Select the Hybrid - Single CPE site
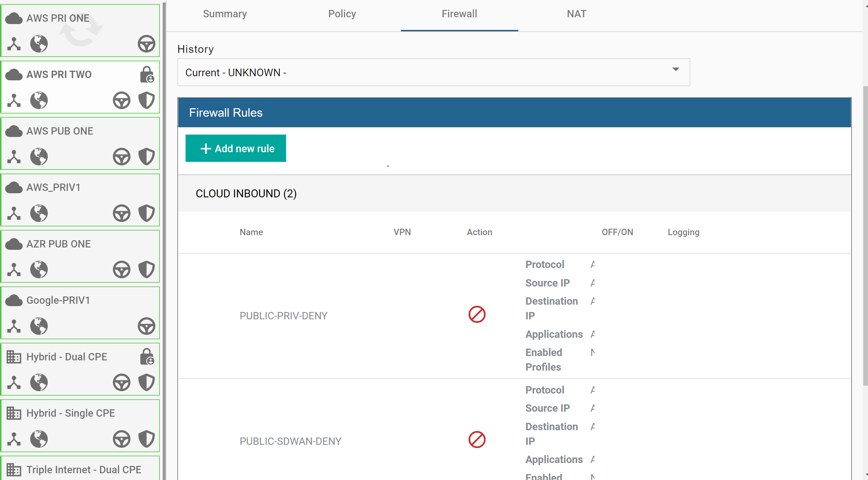This screenshot has width=868, height=480. point(80,426)
